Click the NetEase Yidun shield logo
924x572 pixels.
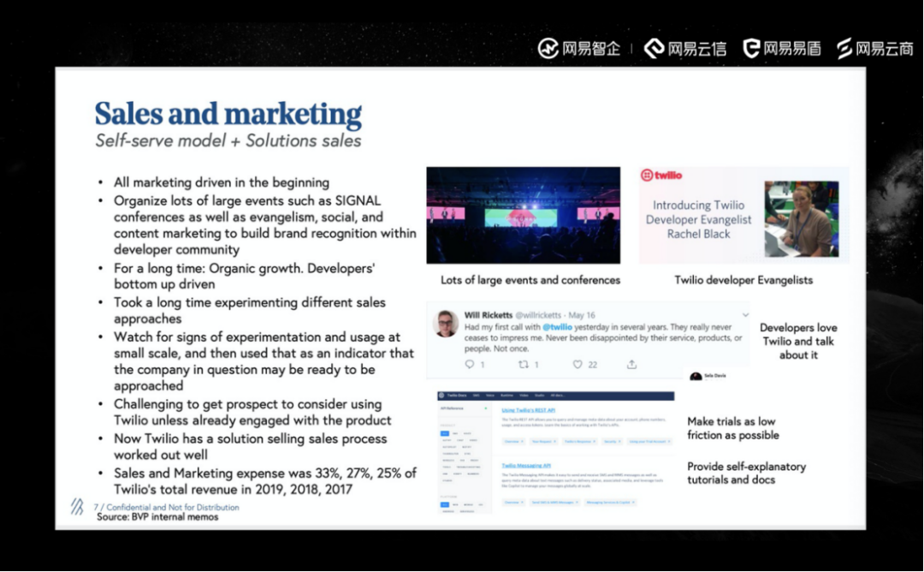(751, 48)
